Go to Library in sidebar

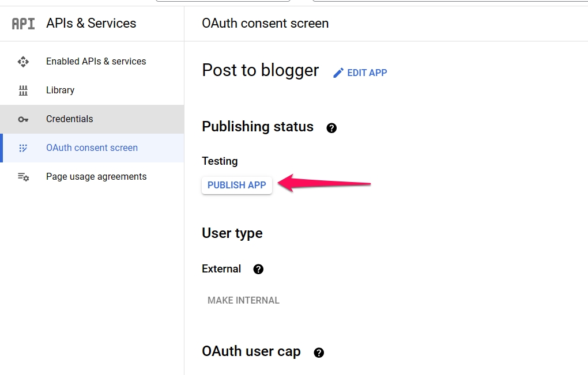click(x=92, y=90)
